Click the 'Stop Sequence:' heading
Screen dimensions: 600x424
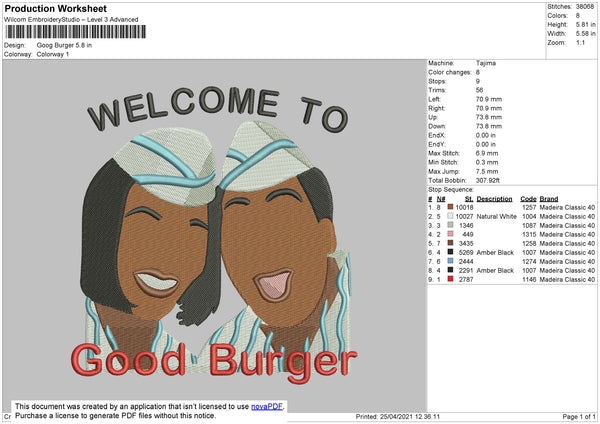pyautogui.click(x=451, y=190)
